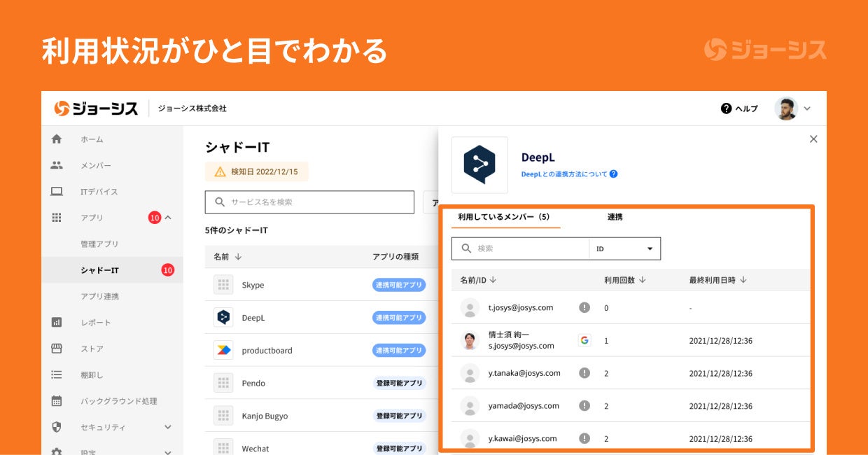Select the yamada@josys.com member row

click(630, 405)
